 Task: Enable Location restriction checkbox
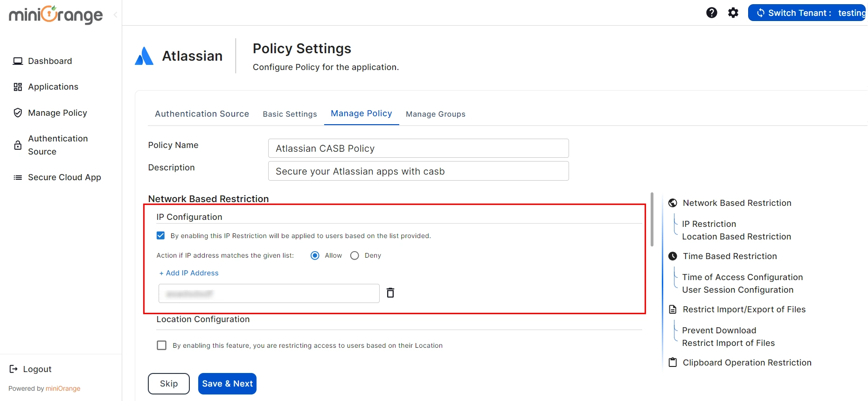click(x=162, y=345)
